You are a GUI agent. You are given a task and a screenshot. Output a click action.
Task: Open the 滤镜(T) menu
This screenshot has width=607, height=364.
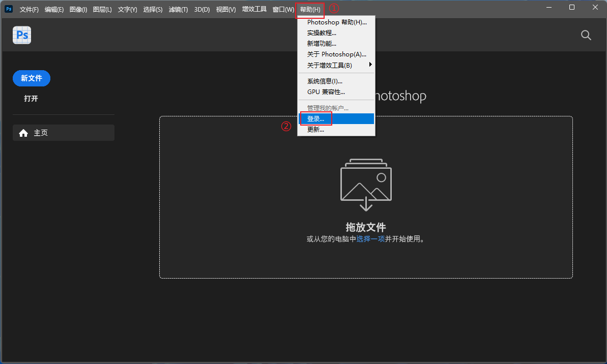[178, 9]
